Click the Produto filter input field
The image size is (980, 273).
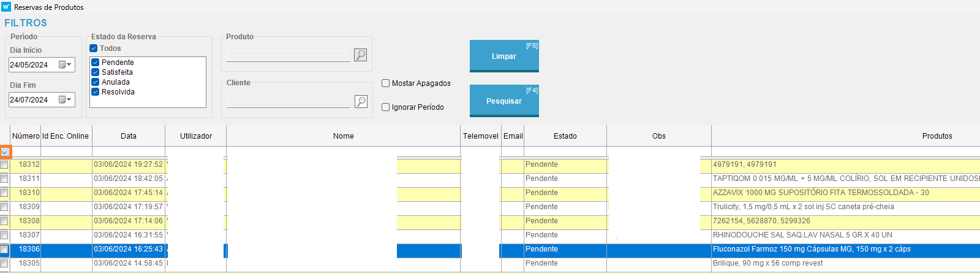(x=288, y=56)
